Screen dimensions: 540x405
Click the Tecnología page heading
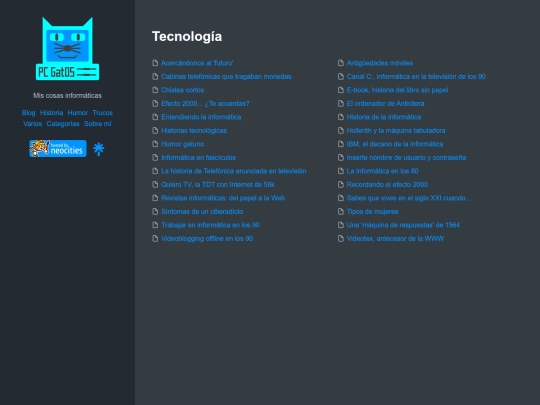(187, 37)
